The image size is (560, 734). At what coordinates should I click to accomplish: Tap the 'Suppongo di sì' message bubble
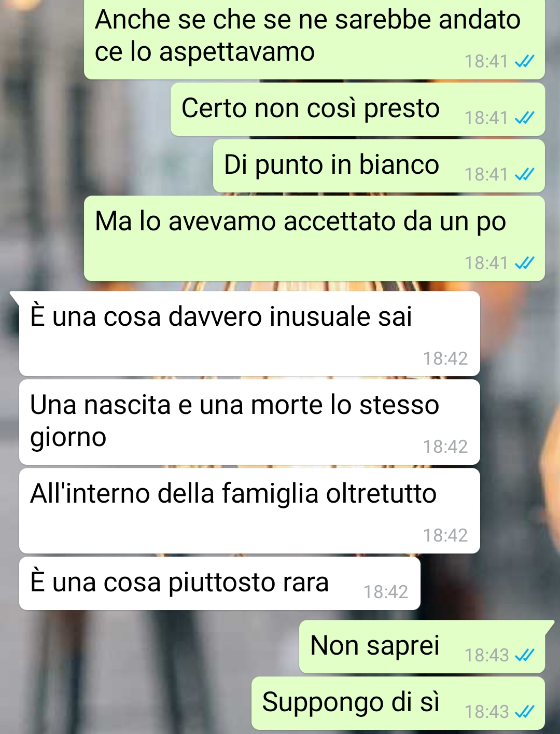(x=398, y=703)
